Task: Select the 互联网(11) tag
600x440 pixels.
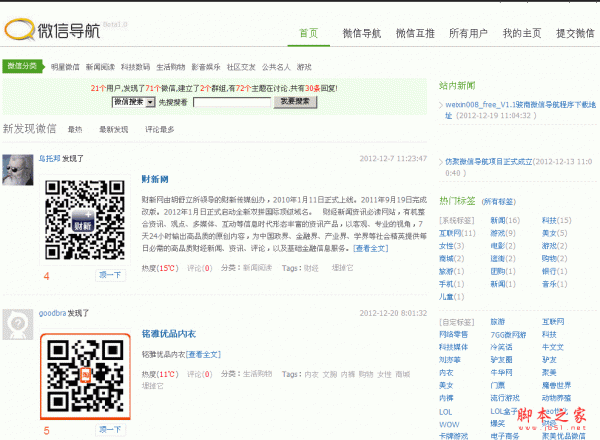Action: (x=457, y=233)
